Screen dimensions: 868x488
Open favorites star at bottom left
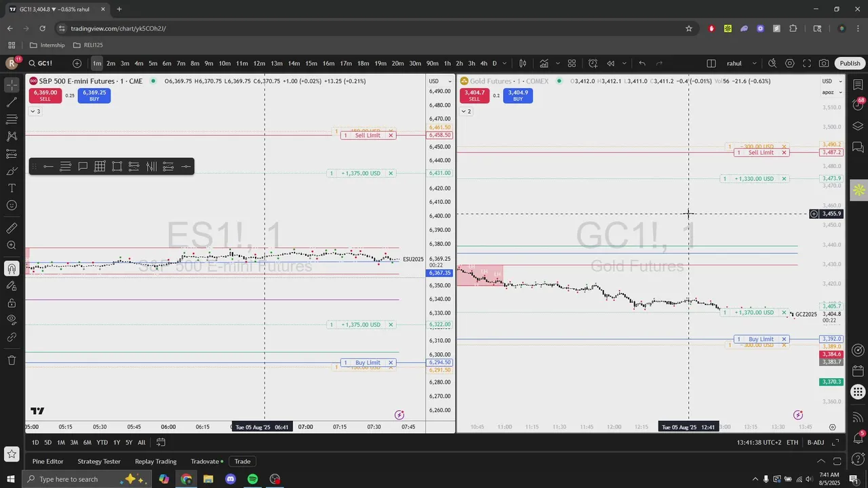pos(12,454)
